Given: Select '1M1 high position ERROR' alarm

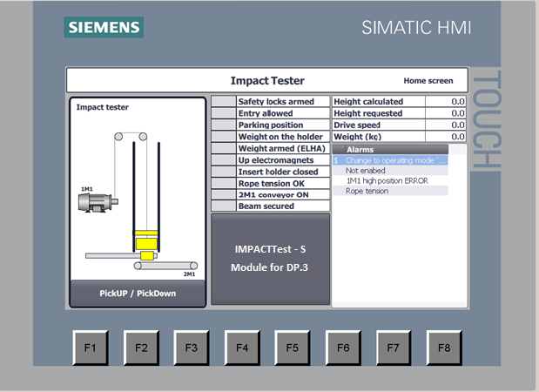Looking at the screenshot, I should [x=390, y=180].
